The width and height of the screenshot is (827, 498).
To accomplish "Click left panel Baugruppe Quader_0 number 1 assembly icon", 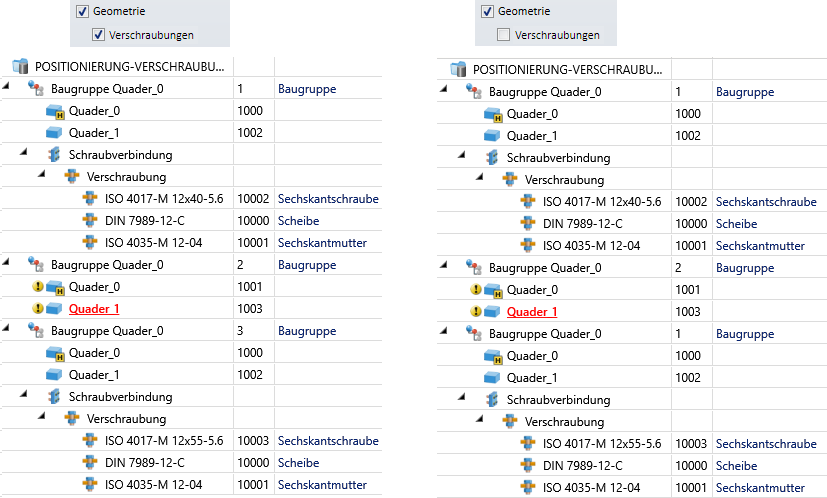I will (x=35, y=89).
